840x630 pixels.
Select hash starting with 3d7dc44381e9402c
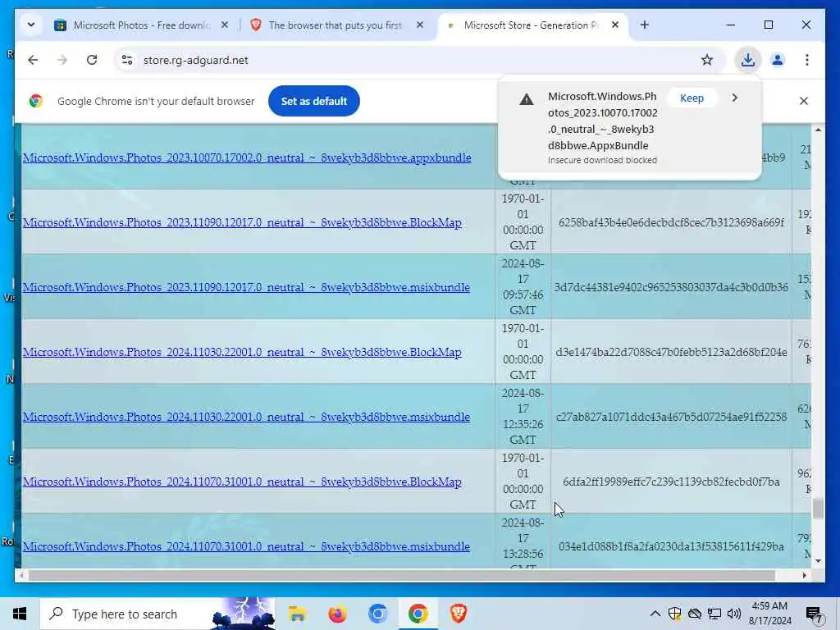671,287
